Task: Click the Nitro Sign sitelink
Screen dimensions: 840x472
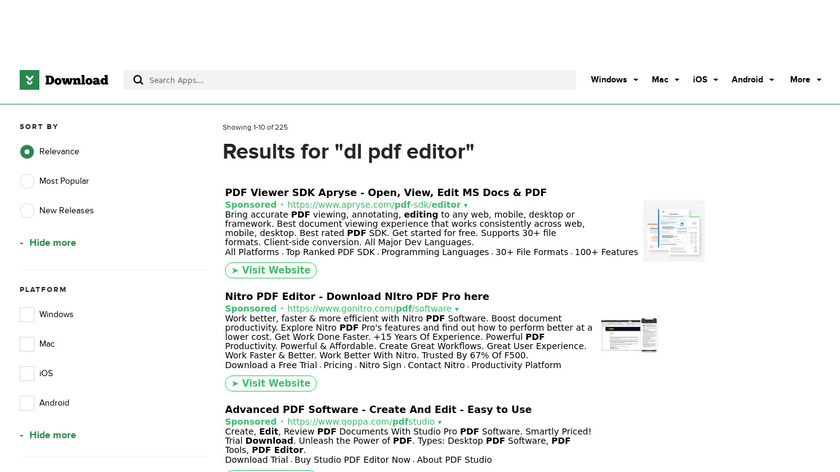Action: [380, 365]
